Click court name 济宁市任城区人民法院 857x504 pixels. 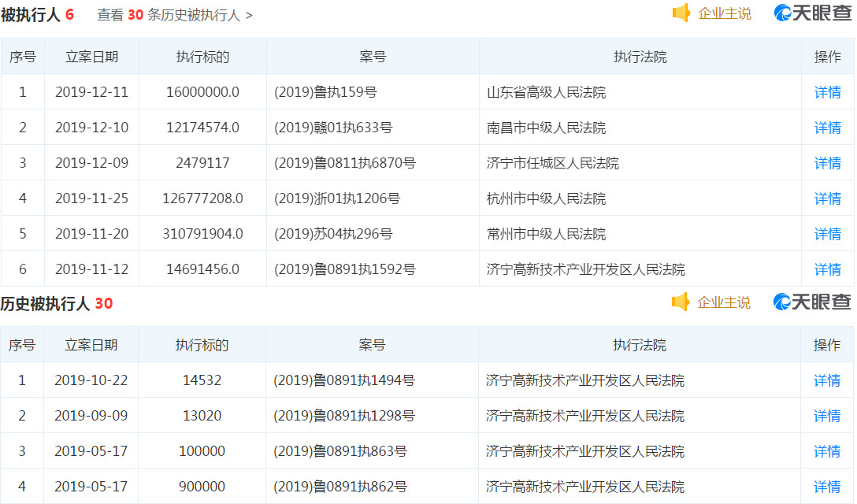pos(553,164)
